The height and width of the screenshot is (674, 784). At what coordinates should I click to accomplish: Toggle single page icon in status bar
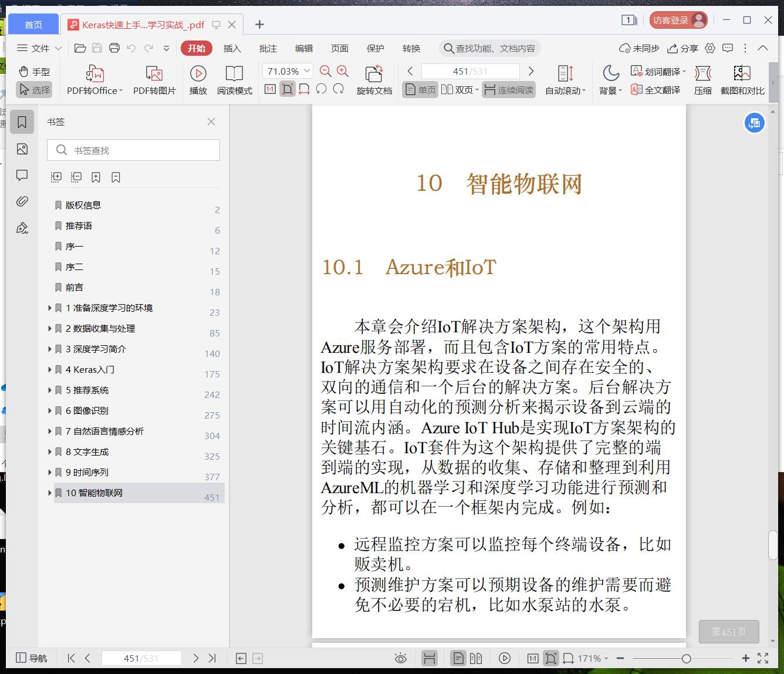459,658
